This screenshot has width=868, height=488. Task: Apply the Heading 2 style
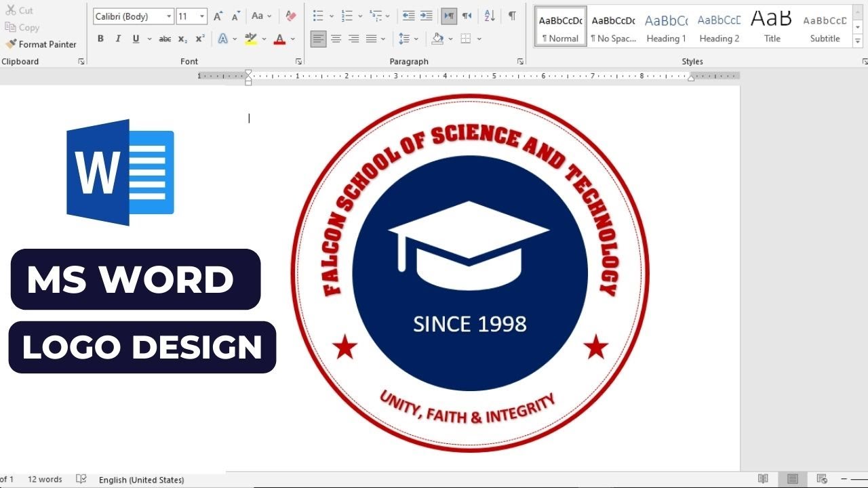[x=719, y=27]
